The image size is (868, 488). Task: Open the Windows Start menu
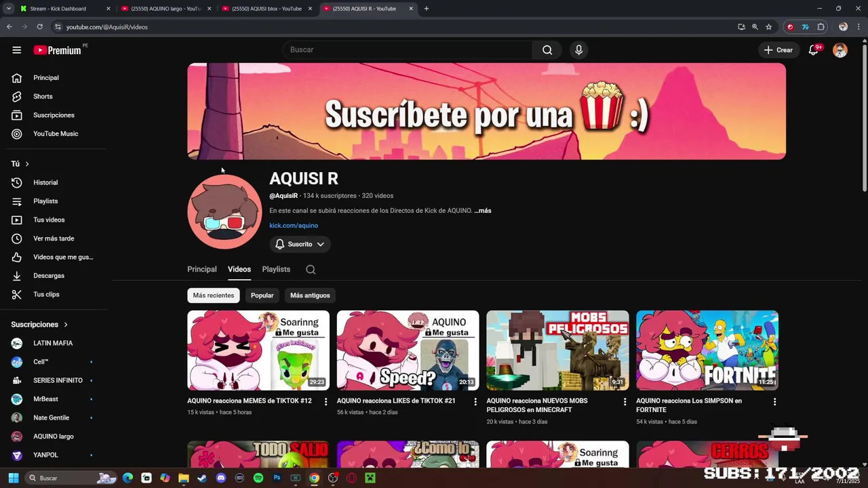[13, 478]
